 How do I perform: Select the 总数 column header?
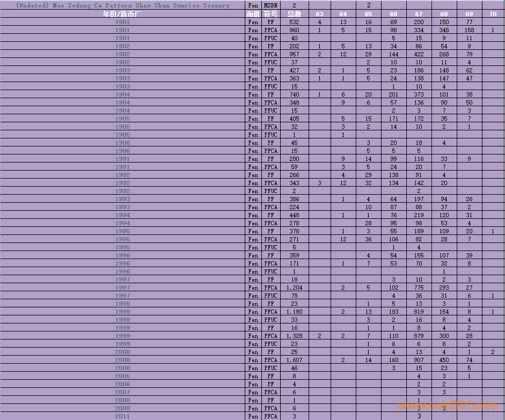[x=294, y=14]
